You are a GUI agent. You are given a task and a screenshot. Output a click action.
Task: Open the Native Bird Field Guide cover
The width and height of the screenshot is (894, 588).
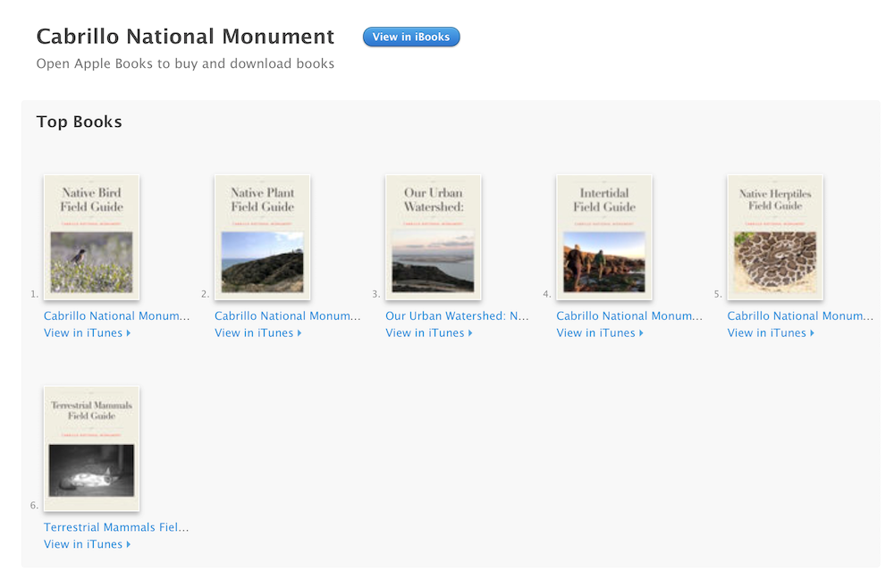tap(91, 237)
